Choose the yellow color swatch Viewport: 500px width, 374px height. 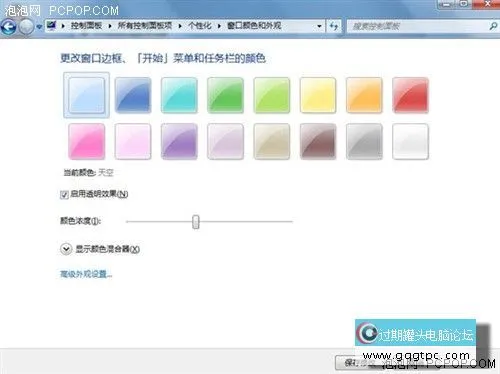(x=318, y=95)
